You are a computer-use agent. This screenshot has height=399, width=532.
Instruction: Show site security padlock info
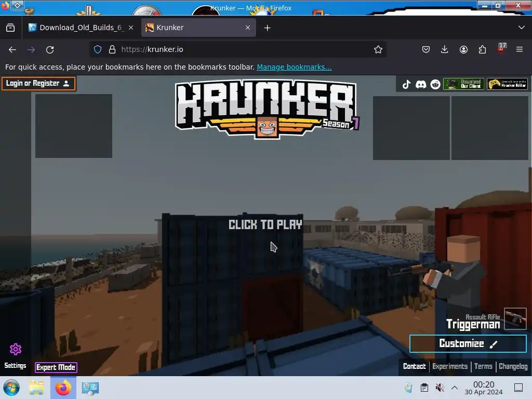click(112, 49)
